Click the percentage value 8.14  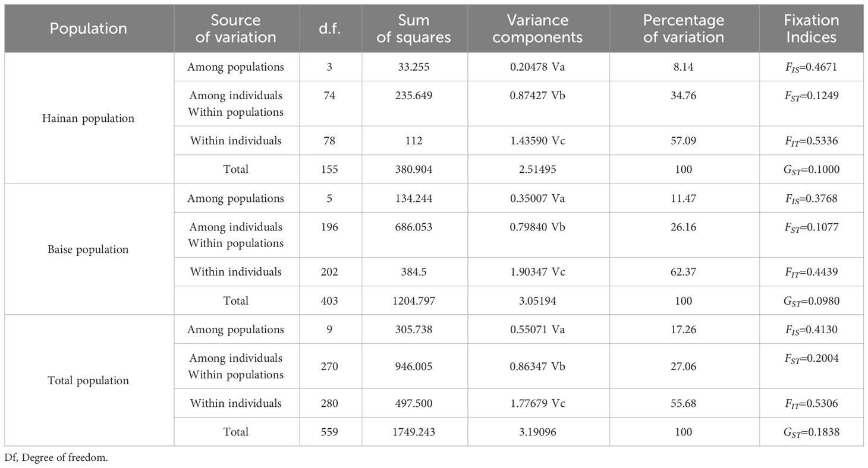(x=684, y=67)
